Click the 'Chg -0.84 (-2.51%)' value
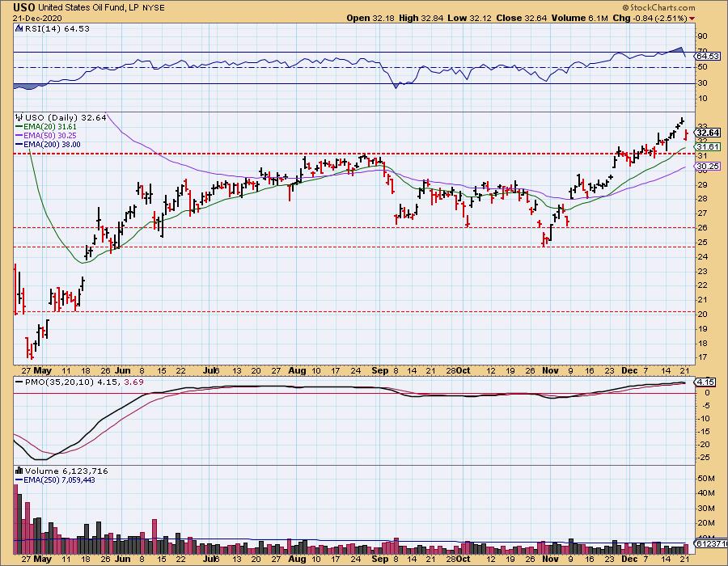 click(650, 18)
